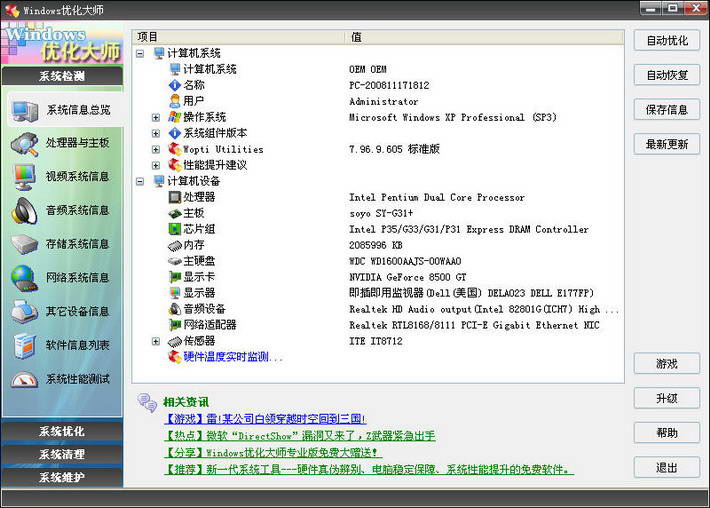Open the 系统维护 section tab
Screen dimensions: 710x508
point(62,477)
